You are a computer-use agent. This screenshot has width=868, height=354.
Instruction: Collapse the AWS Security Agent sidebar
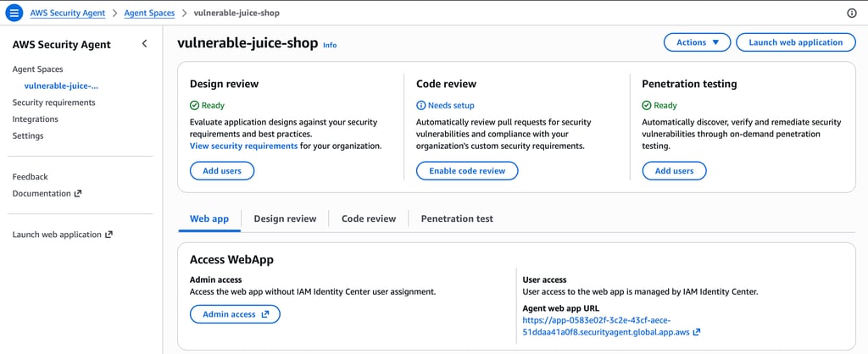point(144,43)
